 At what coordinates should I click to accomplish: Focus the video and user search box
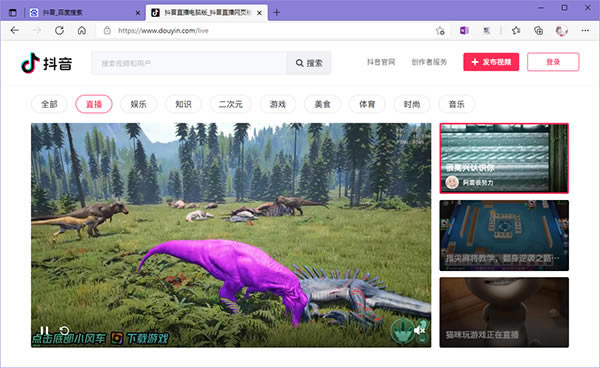click(189, 63)
